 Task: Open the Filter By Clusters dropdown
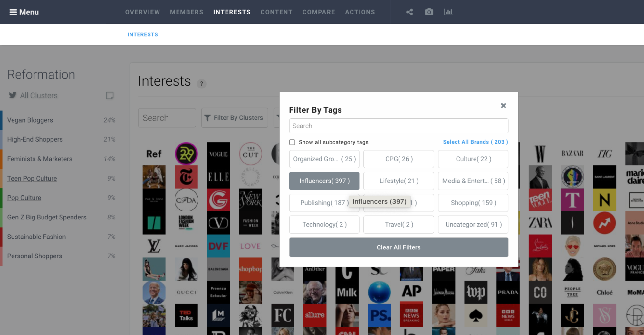point(235,118)
